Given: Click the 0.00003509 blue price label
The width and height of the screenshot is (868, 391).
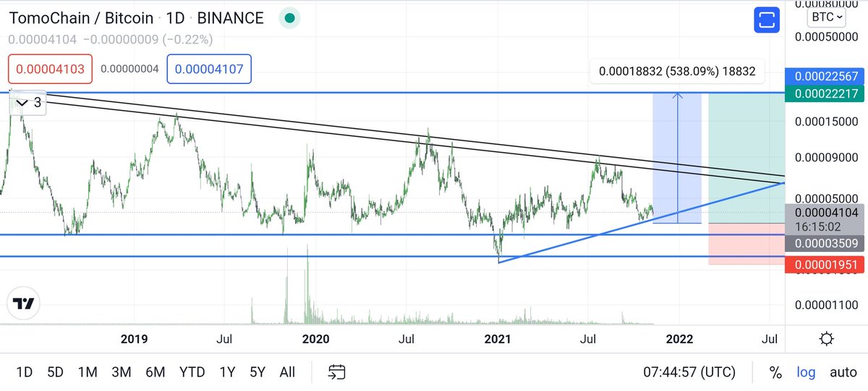Looking at the screenshot, I should [825, 243].
